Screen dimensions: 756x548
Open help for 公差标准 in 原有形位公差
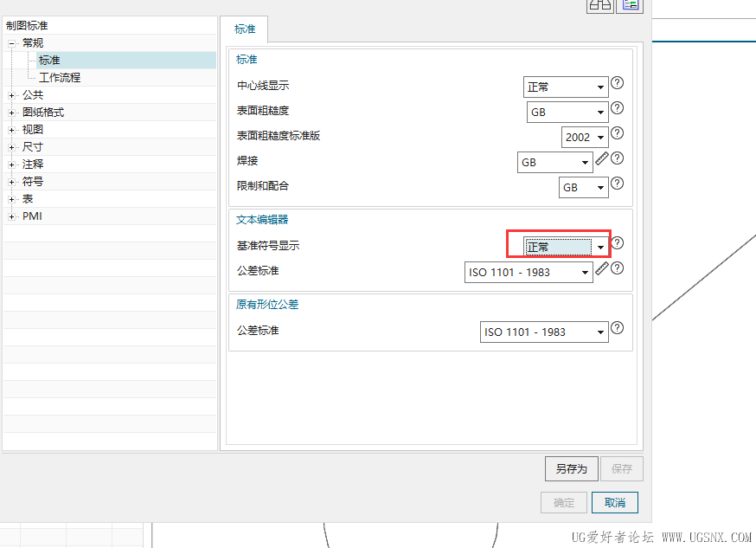point(617,328)
